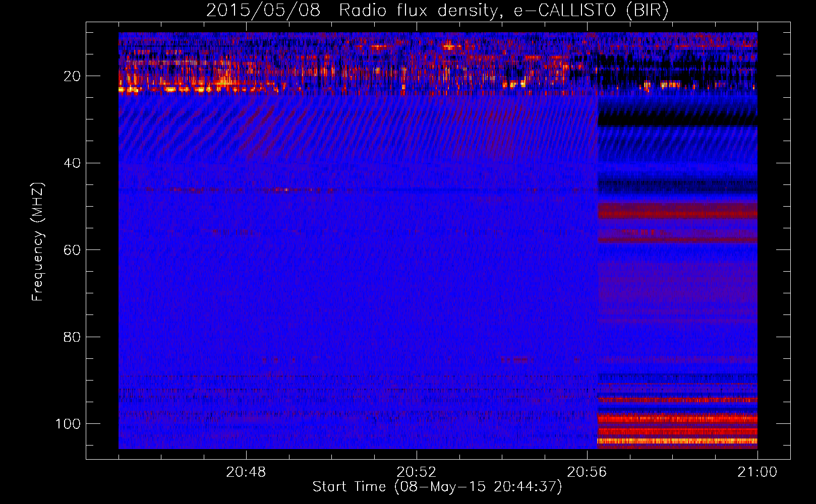Click the '80' frequency tick label
816x504 pixels.
coord(72,337)
